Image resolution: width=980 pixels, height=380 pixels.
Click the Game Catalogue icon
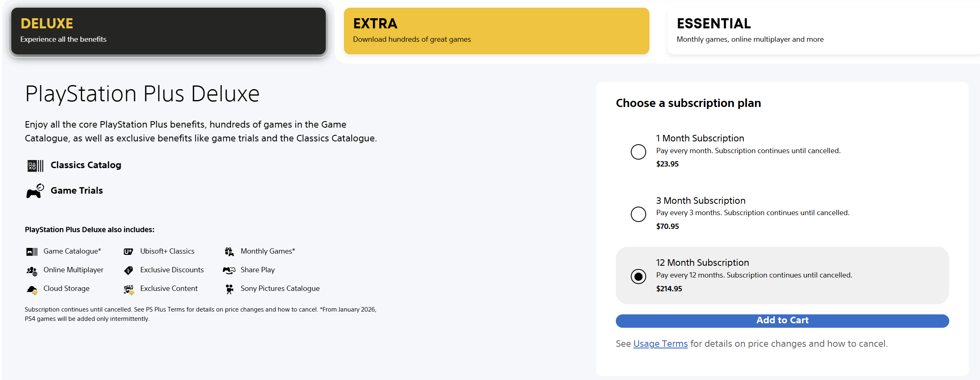tap(32, 252)
